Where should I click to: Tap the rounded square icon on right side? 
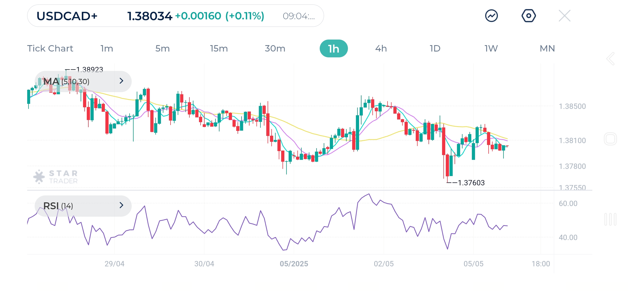point(610,139)
